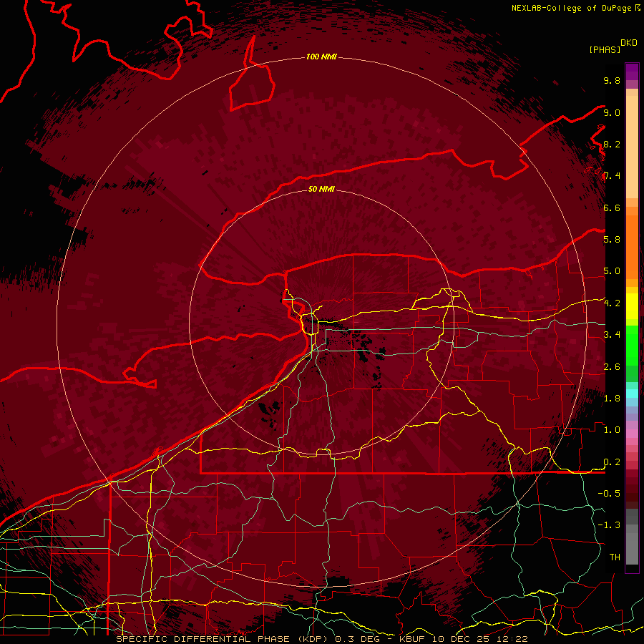Click the 3.4 value on the legend
Image resolution: width=644 pixels, height=644 pixels.
(612, 335)
